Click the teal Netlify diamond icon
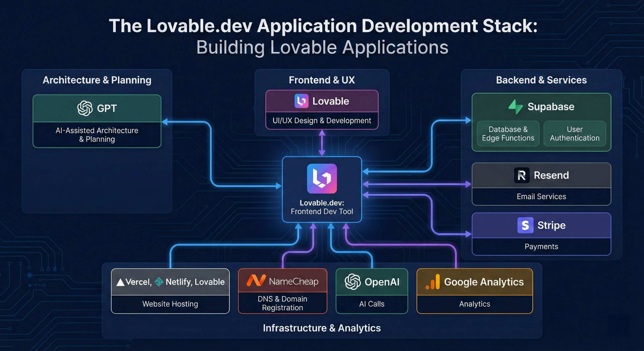644x351 pixels. point(159,282)
